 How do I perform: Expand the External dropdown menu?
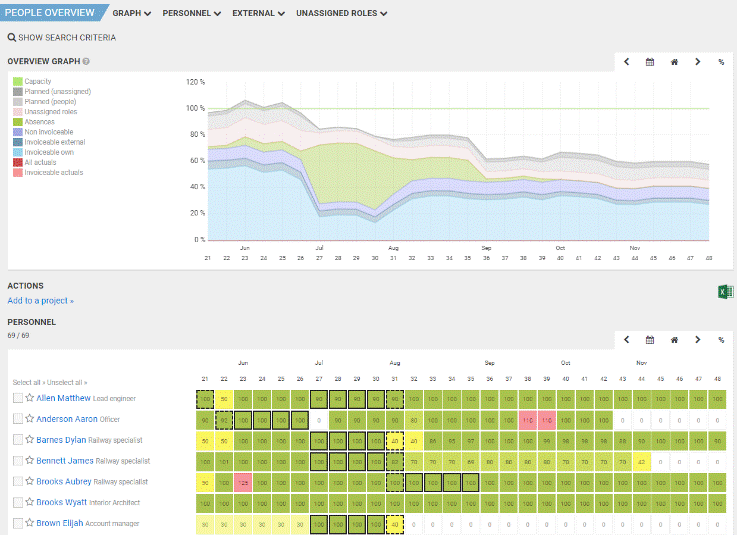[x=259, y=13]
